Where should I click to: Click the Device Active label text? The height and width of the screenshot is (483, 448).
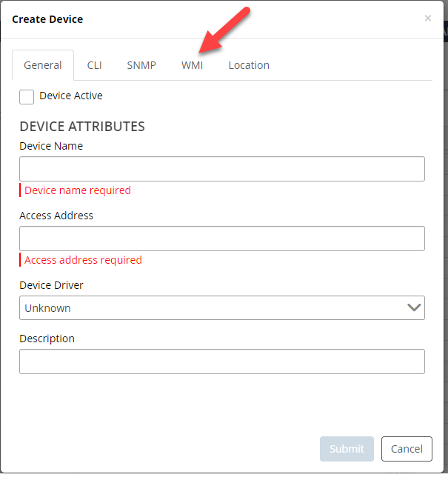[x=71, y=96]
